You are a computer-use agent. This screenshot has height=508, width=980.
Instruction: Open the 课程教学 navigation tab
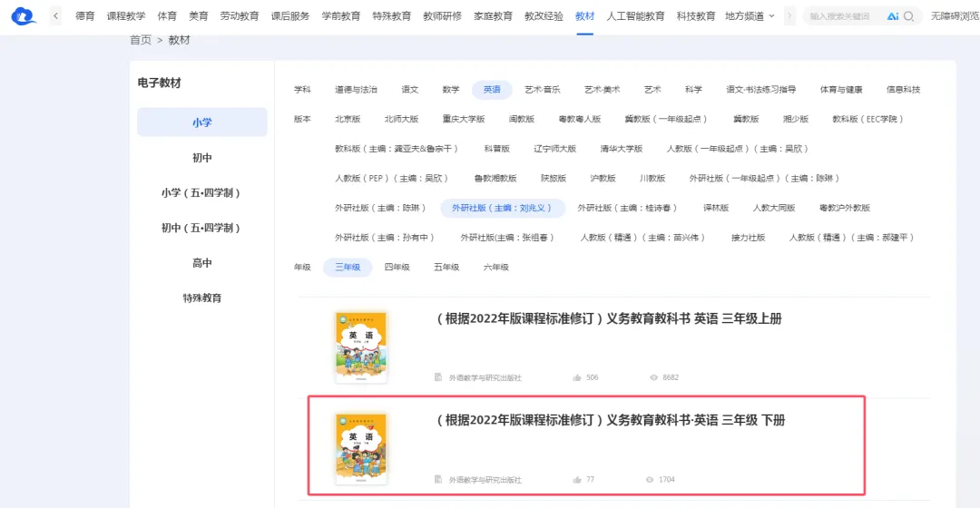point(125,16)
